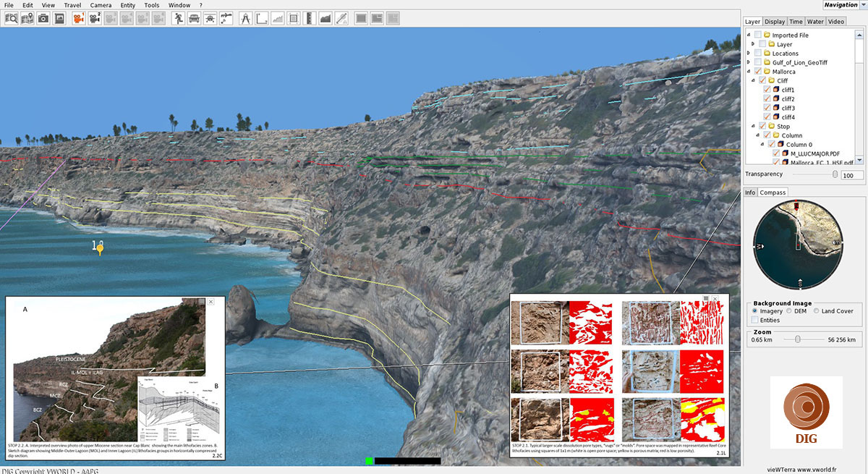The height and width of the screenshot is (474, 868).
Task: Open the Navigation dropdown arrow
Action: [x=861, y=6]
